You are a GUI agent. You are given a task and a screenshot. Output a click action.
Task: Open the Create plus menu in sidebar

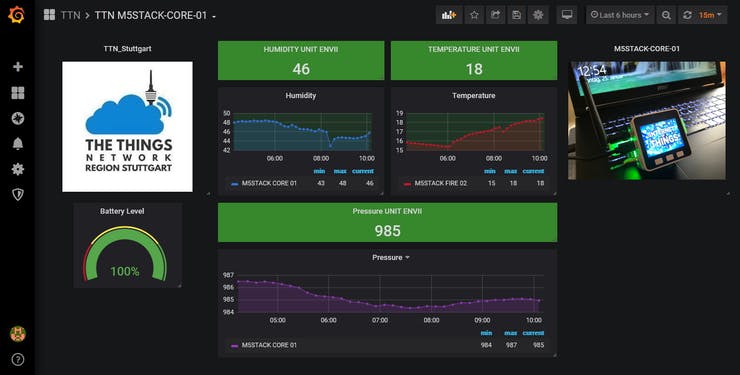coord(17,67)
